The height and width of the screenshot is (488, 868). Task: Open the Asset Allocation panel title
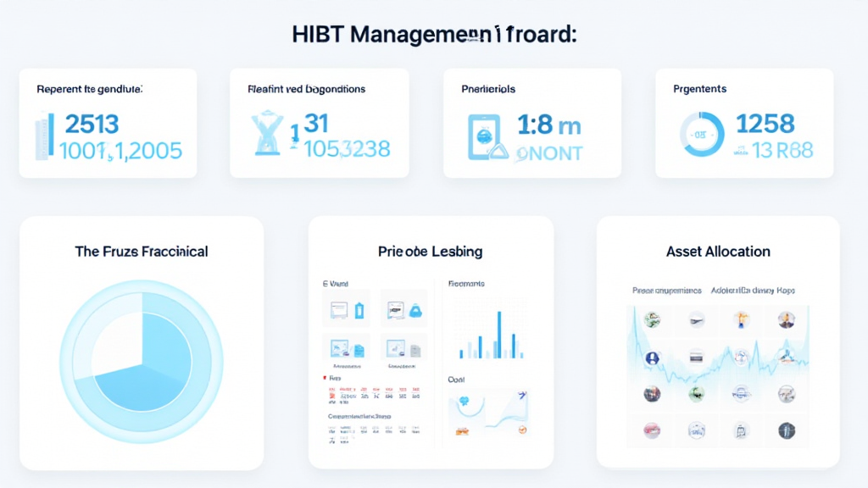718,252
